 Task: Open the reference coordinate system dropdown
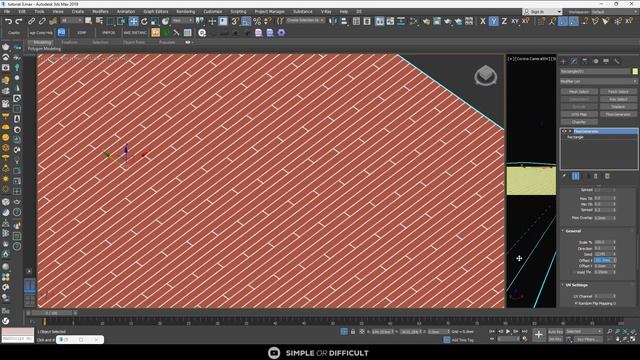182,20
